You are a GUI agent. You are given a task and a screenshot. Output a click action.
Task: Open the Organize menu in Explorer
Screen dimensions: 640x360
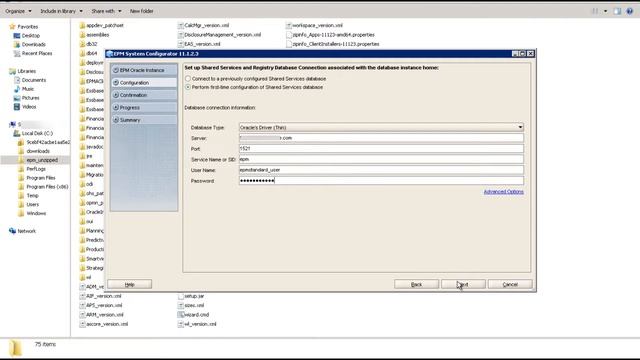[18, 11]
